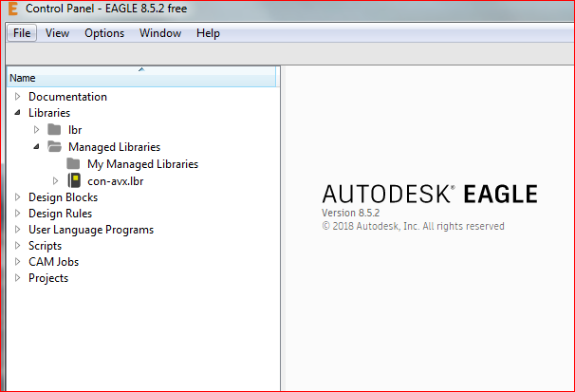The image size is (575, 392).
Task: Collapse the Libraries tree node
Action: [x=17, y=113]
